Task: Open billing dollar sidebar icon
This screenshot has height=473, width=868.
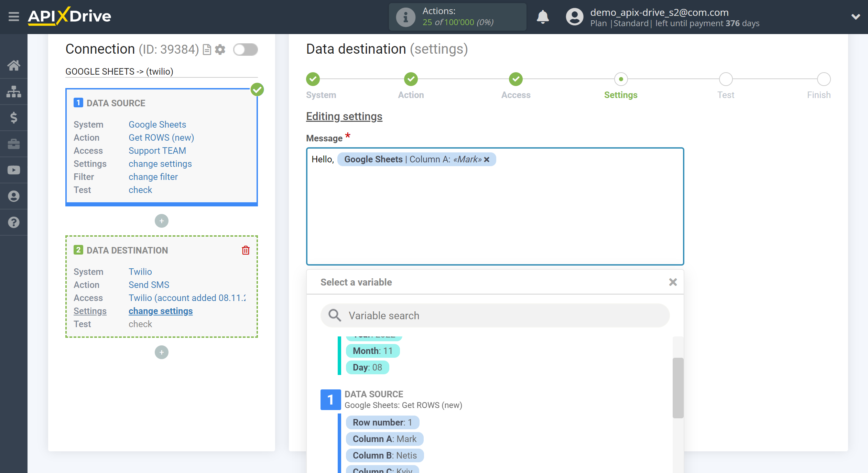Action: coord(14,118)
